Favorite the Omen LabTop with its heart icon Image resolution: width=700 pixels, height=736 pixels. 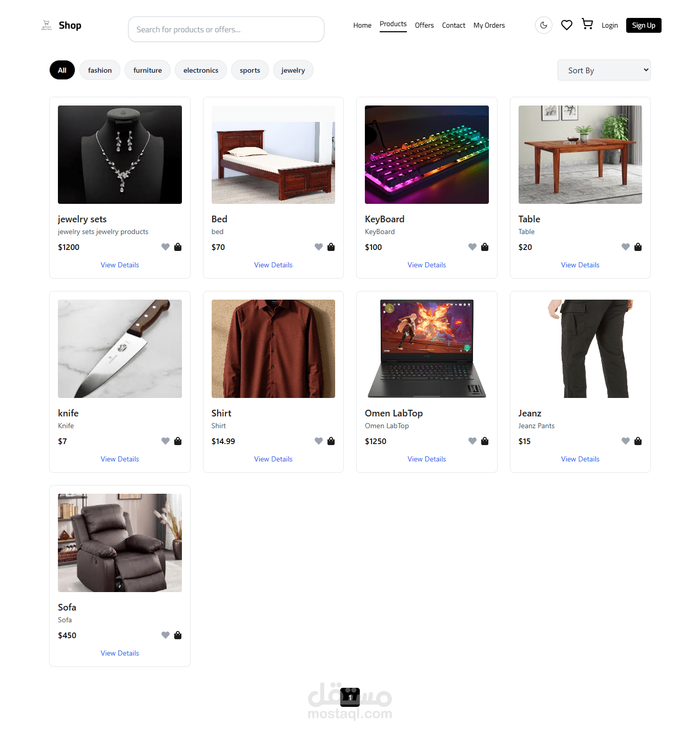pyautogui.click(x=472, y=441)
